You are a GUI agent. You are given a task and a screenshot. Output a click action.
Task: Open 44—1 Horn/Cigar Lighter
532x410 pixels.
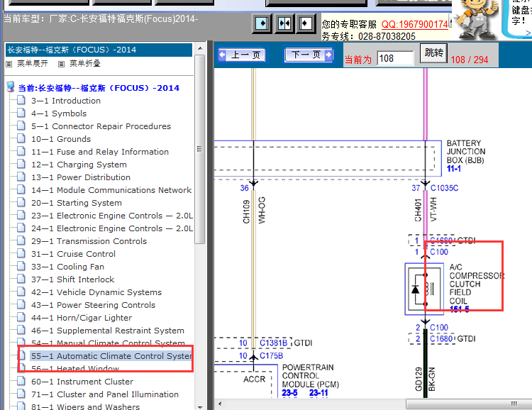(82, 318)
